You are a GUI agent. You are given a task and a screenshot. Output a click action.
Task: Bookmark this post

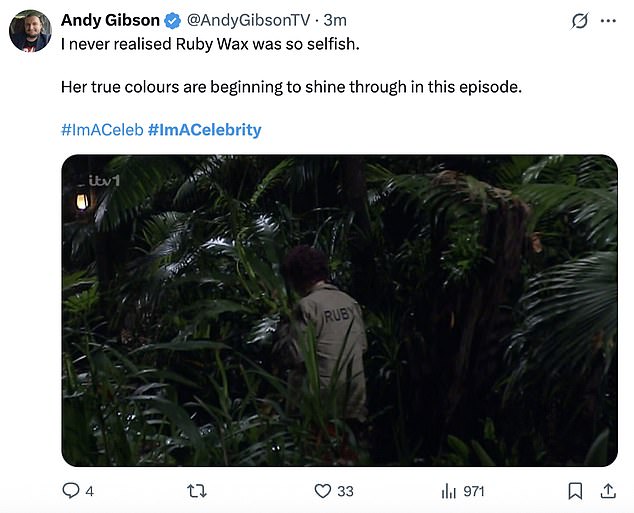pos(575,491)
